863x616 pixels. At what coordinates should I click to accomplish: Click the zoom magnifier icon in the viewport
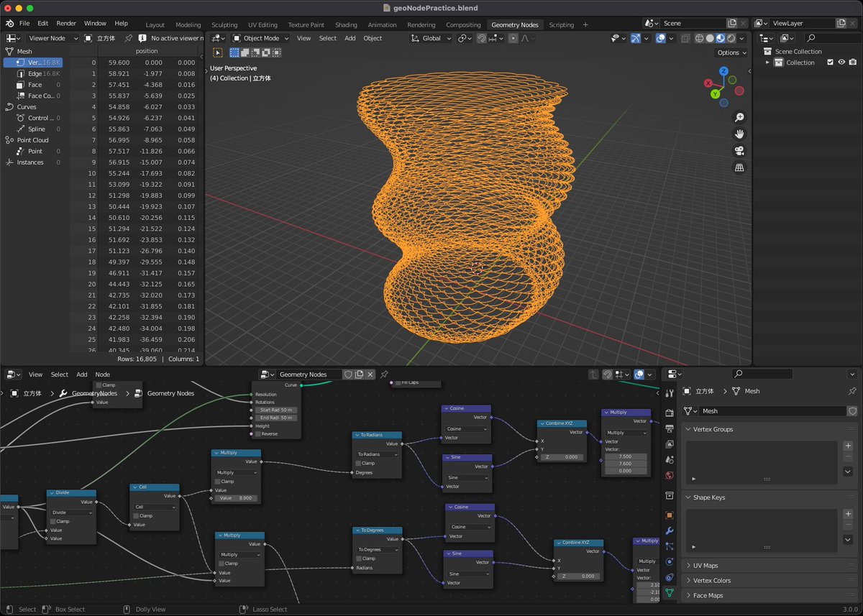click(x=739, y=118)
